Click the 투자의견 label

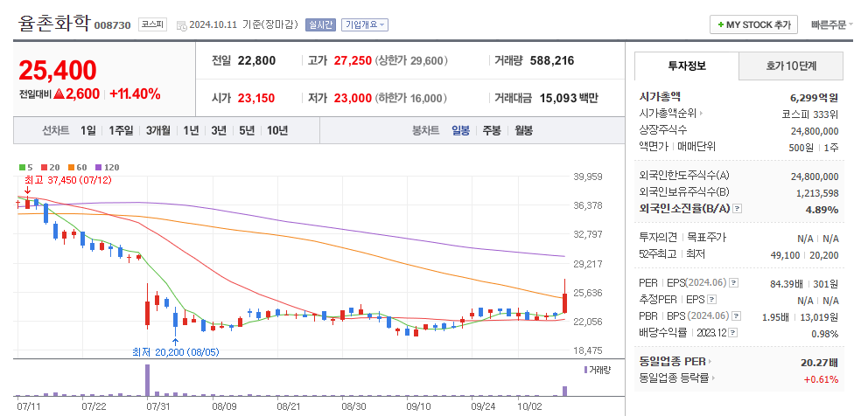[x=658, y=238]
